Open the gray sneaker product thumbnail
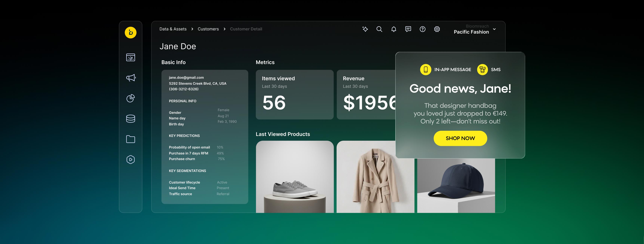The width and height of the screenshot is (644, 244). pos(295,177)
